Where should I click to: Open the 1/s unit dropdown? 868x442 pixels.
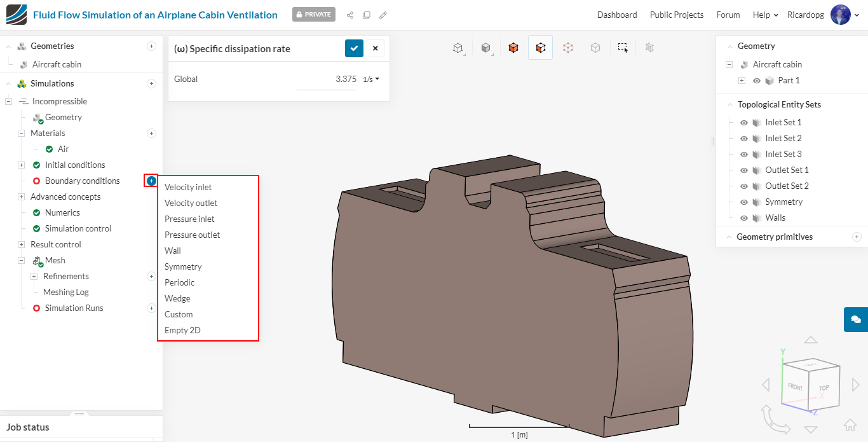click(371, 79)
